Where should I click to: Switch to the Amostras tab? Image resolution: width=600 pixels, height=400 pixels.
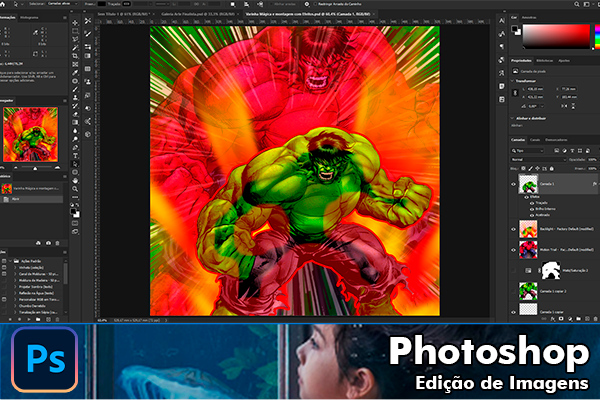click(x=529, y=18)
